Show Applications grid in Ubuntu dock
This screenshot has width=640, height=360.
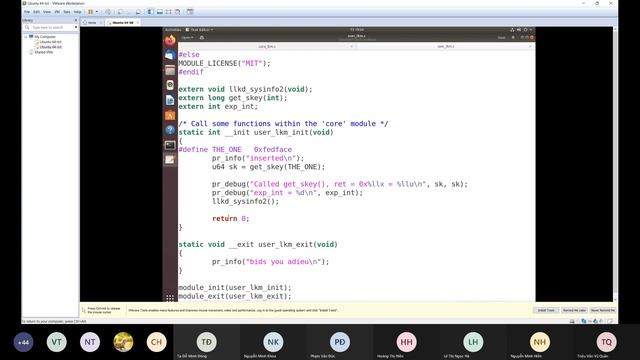point(170,297)
